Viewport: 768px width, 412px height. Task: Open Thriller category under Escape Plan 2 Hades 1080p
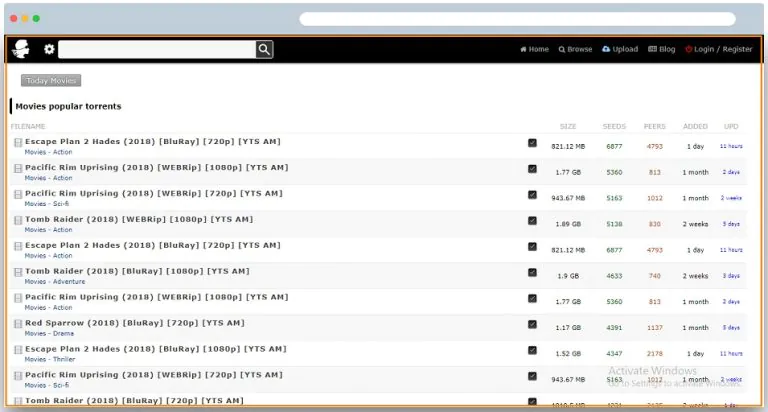64,360
